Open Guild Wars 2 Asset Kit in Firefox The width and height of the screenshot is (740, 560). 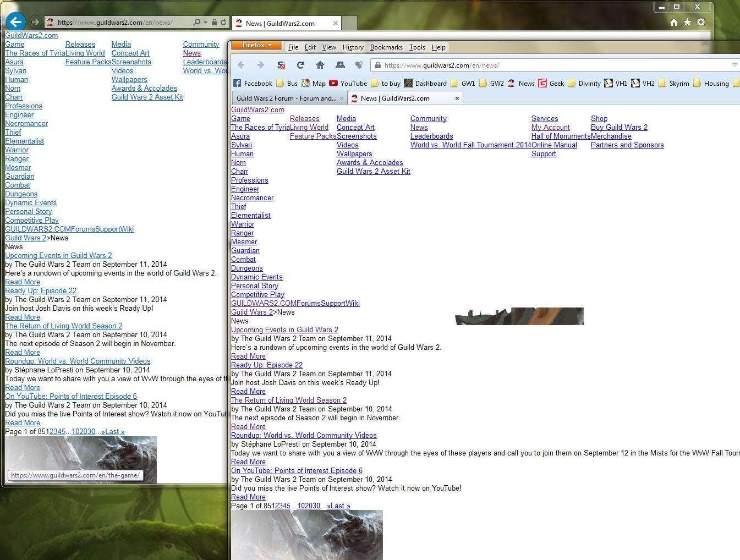374,172
